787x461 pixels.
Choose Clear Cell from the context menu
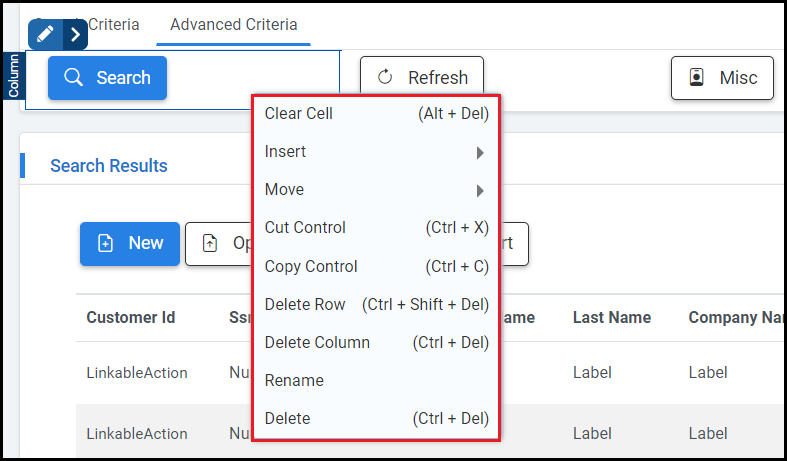pos(299,114)
